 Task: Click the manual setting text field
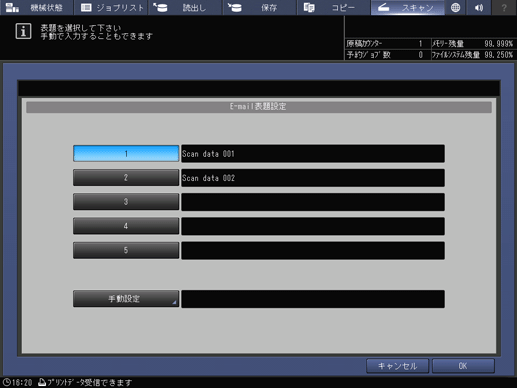pyautogui.click(x=313, y=299)
